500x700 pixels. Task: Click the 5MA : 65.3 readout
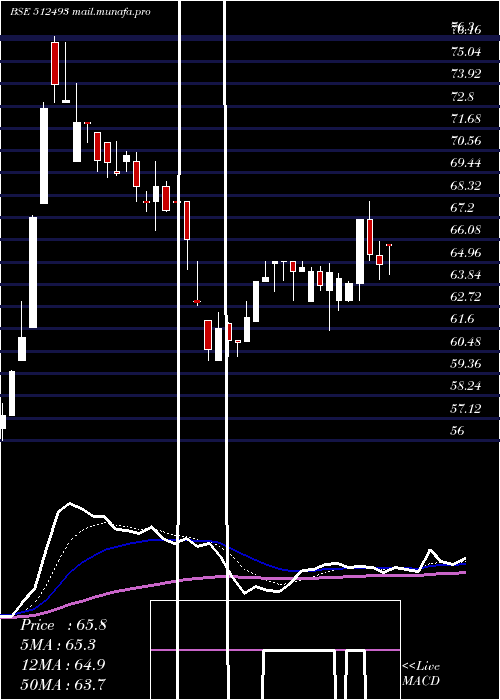tap(58, 645)
